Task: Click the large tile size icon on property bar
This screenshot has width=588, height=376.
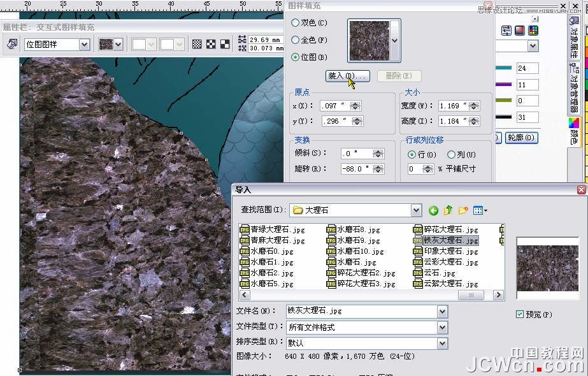Action: coord(224,43)
